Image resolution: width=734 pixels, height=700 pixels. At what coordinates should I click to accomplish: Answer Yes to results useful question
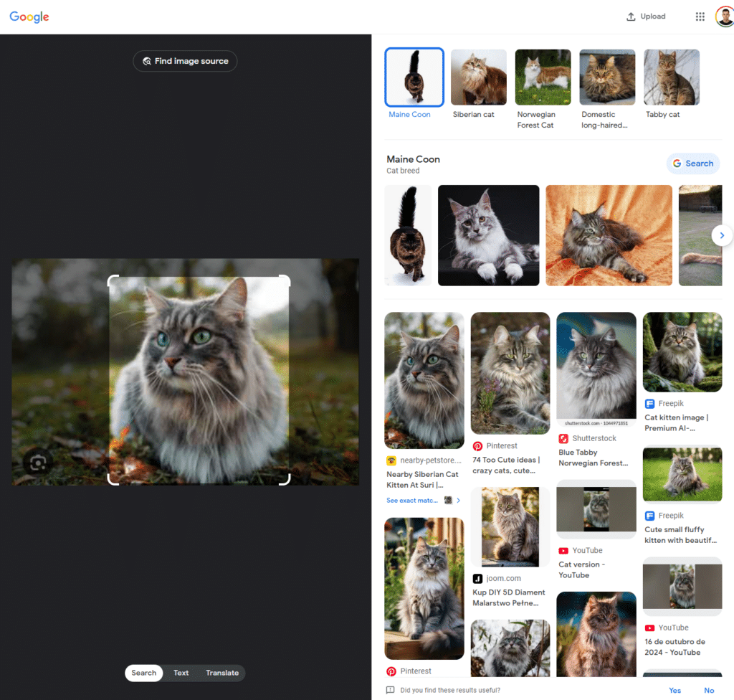675,690
